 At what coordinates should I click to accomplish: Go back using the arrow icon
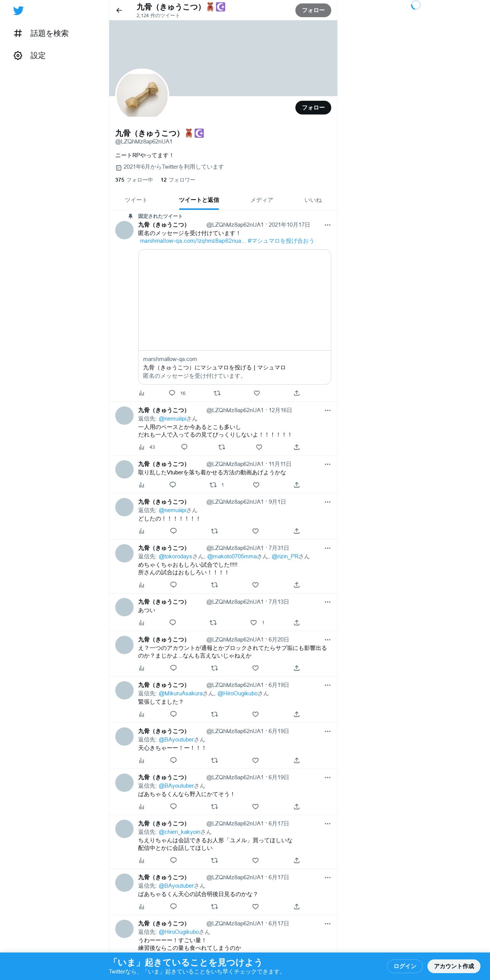click(x=119, y=10)
